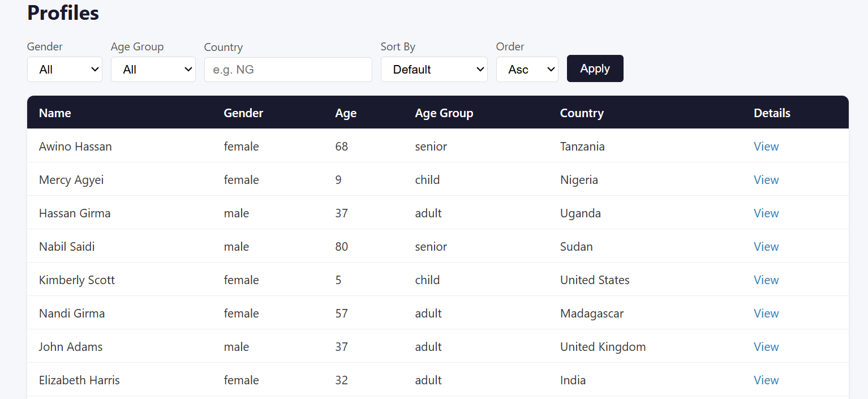View details for Kimberly Scott
The image size is (868, 399).
click(x=766, y=280)
